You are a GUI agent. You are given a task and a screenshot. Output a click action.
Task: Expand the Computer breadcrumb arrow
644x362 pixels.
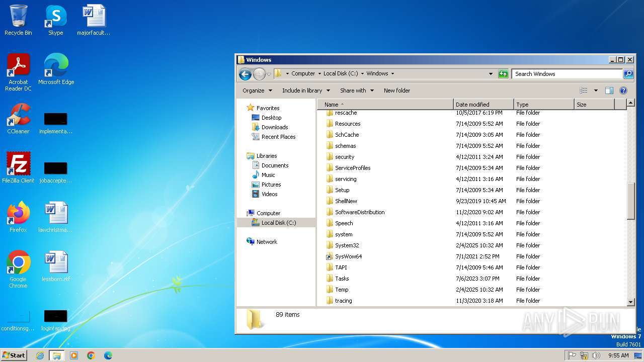[319, 73]
